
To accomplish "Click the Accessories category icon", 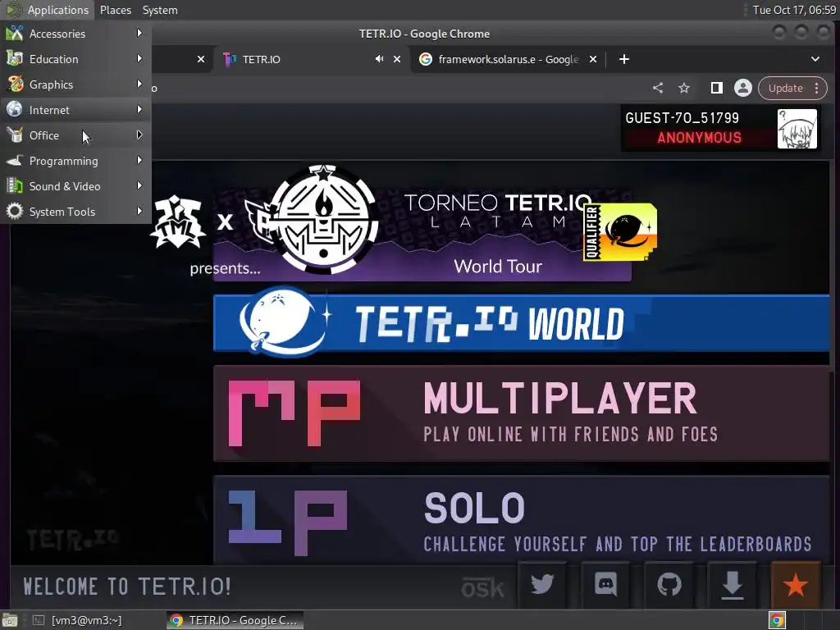I will [15, 33].
